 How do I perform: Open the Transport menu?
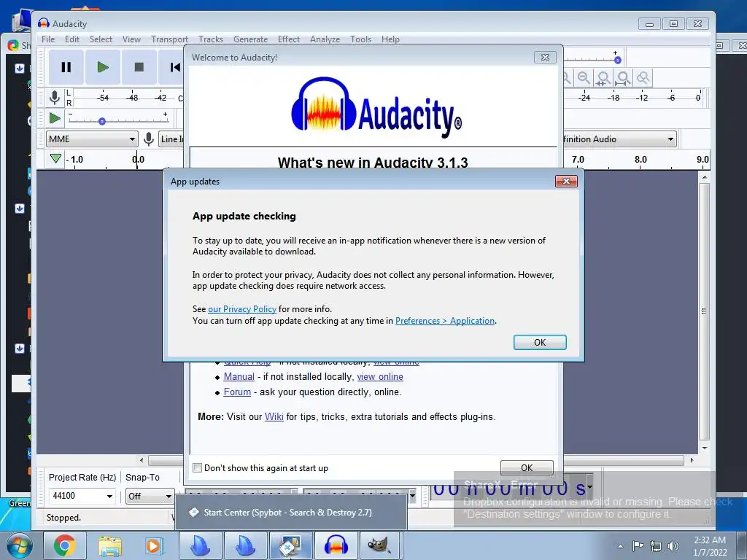pos(169,39)
